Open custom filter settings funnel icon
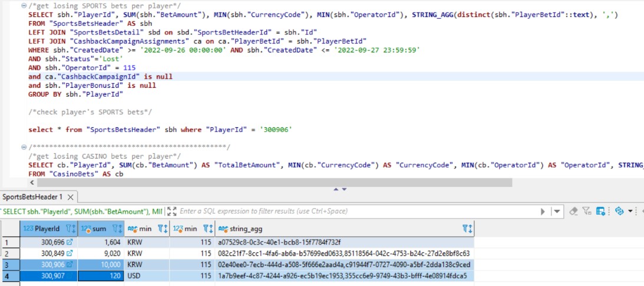The image size is (644, 286). tap(587, 211)
